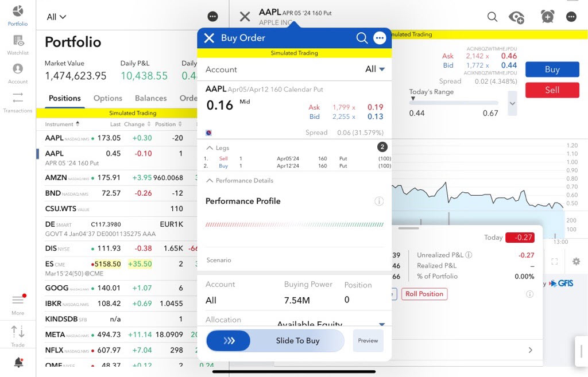Image resolution: width=588 pixels, height=377 pixels.
Task: Select the META position row
Action: 117,335
